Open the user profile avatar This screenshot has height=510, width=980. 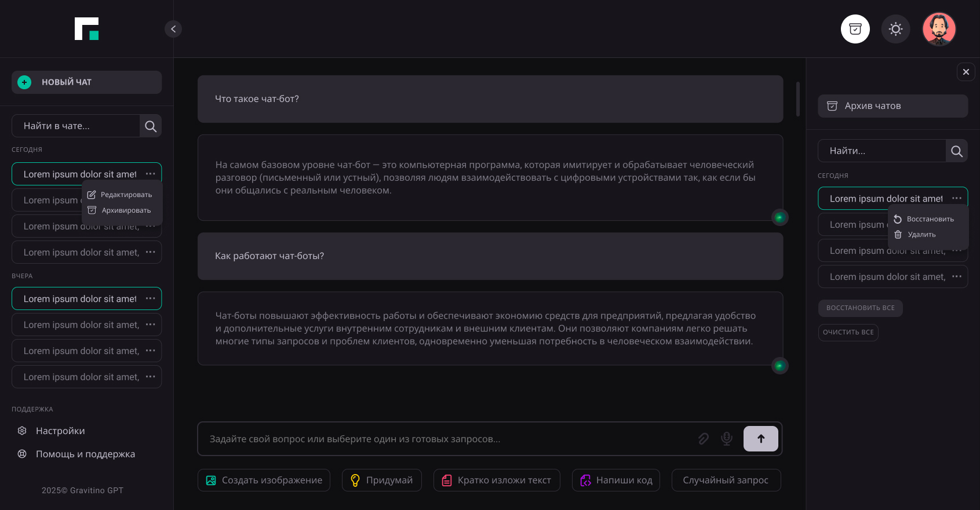click(938, 29)
